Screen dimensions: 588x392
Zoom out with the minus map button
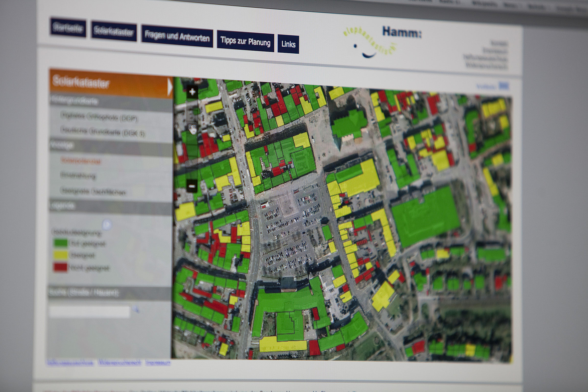192,186
